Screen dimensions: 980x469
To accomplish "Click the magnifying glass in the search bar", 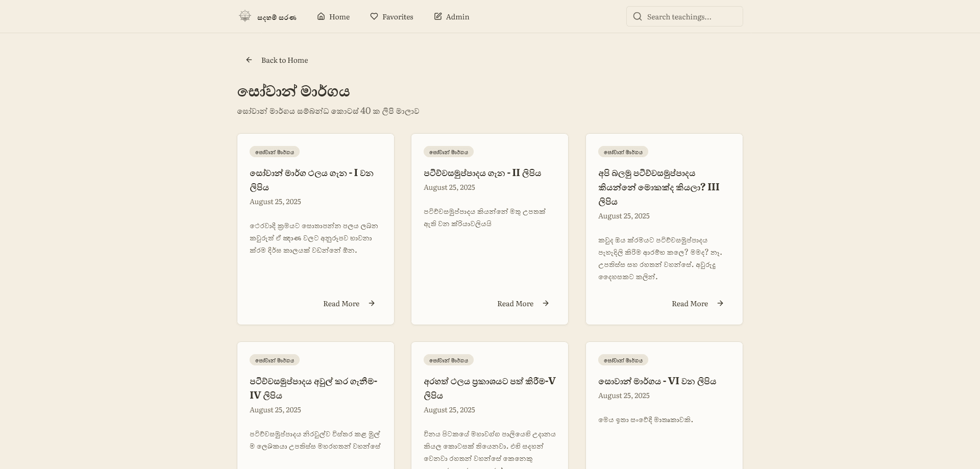I will click(x=638, y=16).
